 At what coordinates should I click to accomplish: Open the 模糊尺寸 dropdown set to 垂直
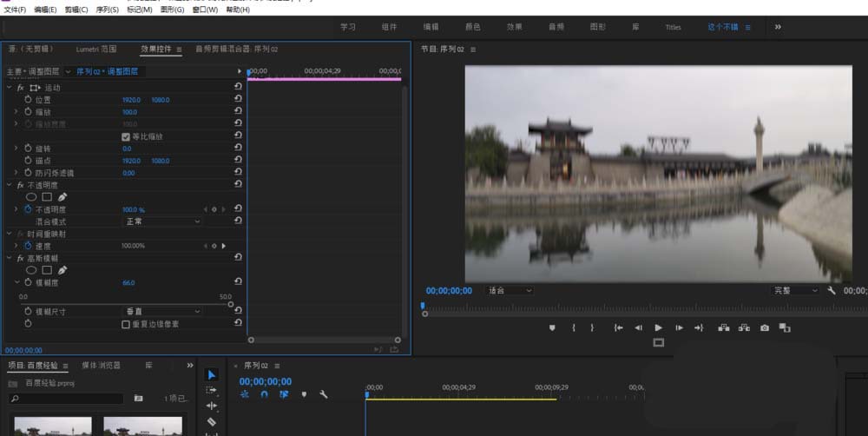tap(161, 311)
